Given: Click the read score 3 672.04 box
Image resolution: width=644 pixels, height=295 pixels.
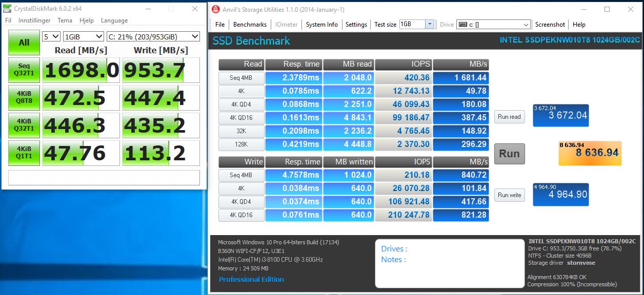Looking at the screenshot, I should tap(561, 116).
